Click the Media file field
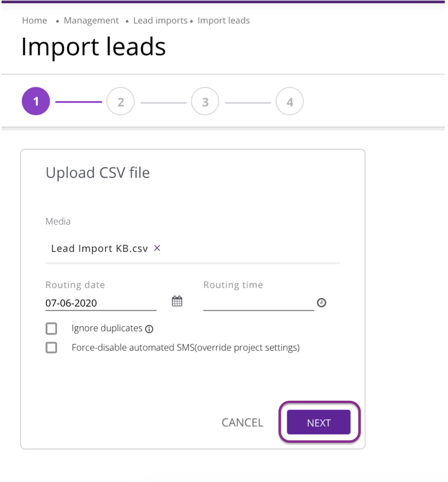This screenshot has width=448, height=482. tap(248, 248)
